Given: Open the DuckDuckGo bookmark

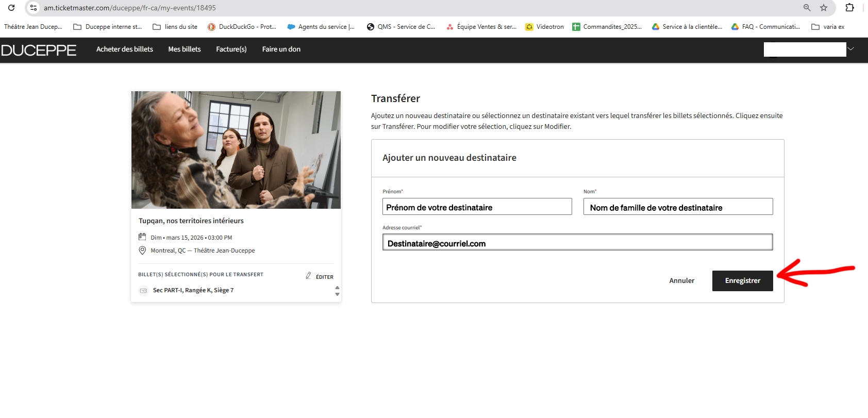Looking at the screenshot, I should 242,27.
